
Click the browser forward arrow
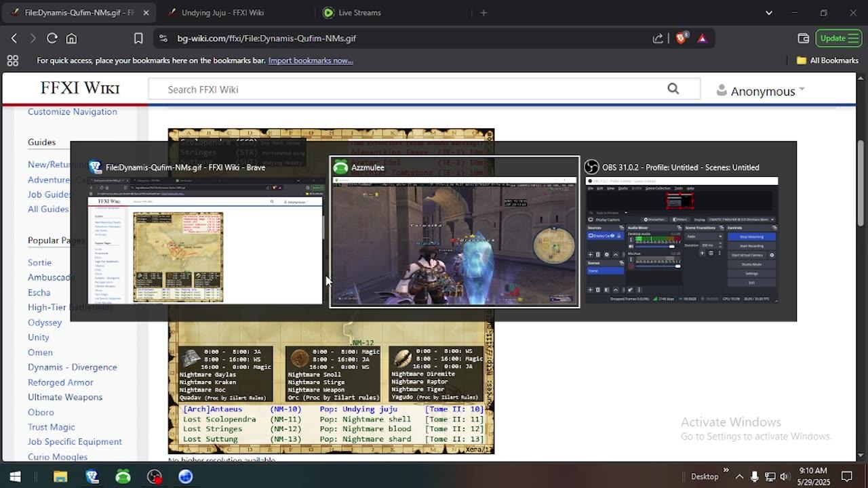[33, 39]
